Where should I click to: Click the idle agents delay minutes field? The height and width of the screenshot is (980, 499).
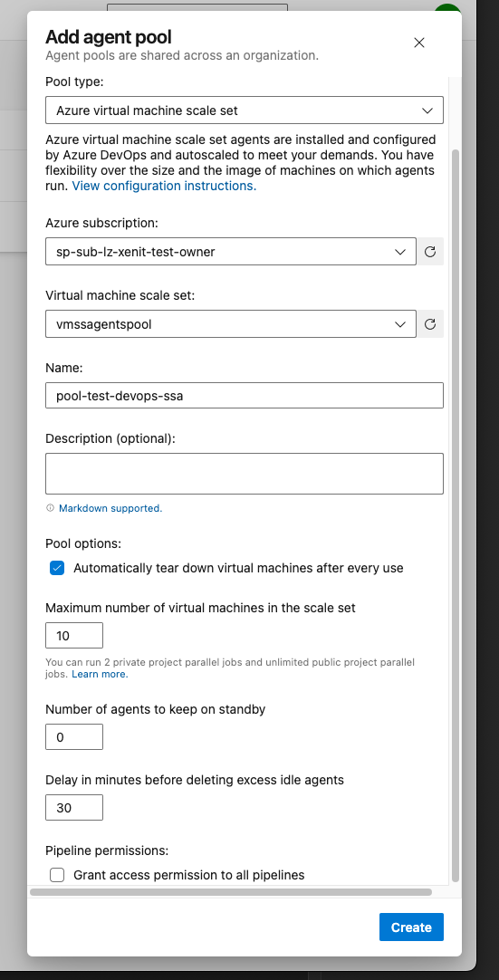click(x=74, y=808)
